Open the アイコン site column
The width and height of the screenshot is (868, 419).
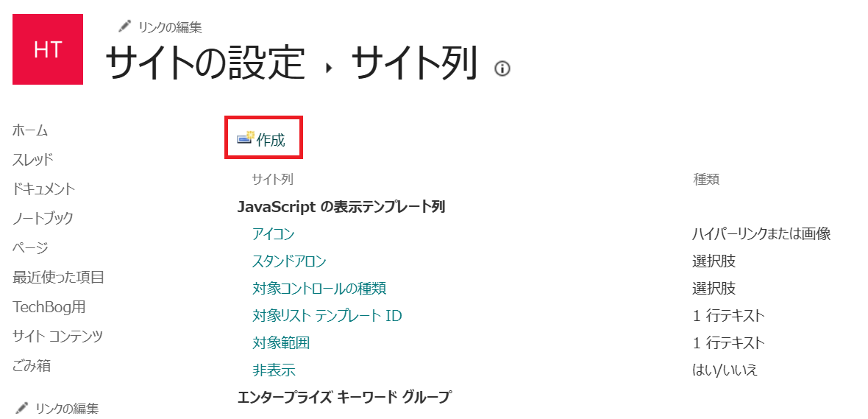click(273, 233)
